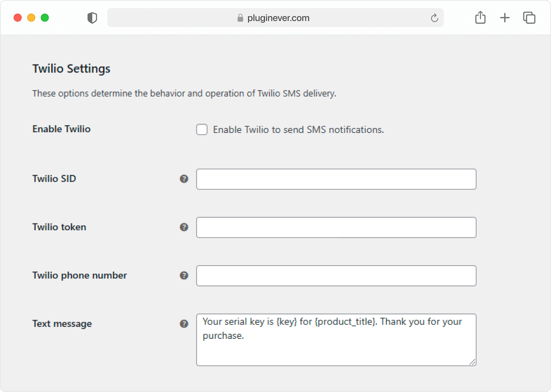Click the 'These options determine the behavior' description

pos(184,93)
